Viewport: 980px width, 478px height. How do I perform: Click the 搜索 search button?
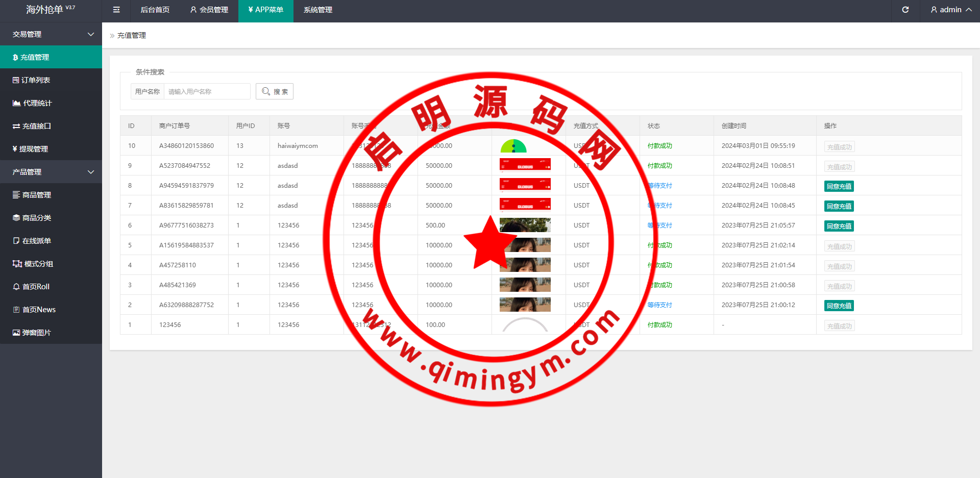(275, 91)
